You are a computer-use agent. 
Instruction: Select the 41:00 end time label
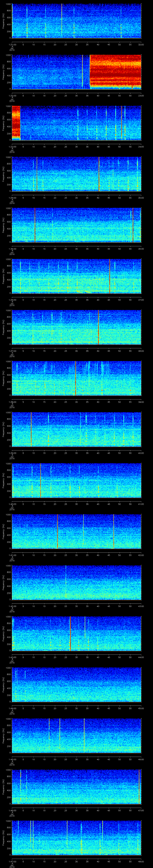point(141,504)
